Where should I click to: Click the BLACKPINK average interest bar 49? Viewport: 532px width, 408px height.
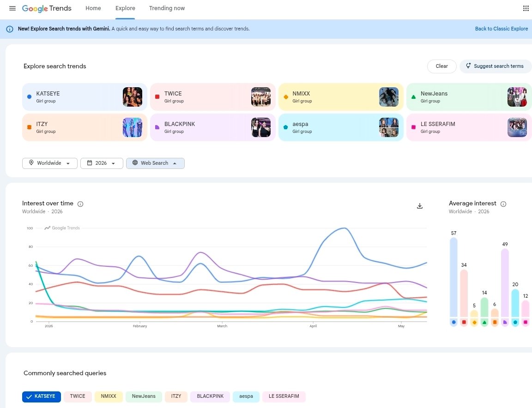(505, 283)
